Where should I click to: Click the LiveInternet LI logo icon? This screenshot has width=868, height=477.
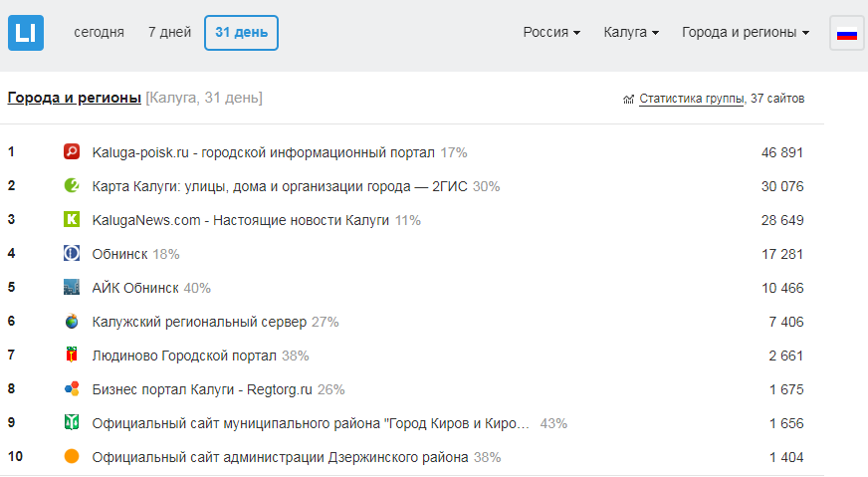point(26,32)
